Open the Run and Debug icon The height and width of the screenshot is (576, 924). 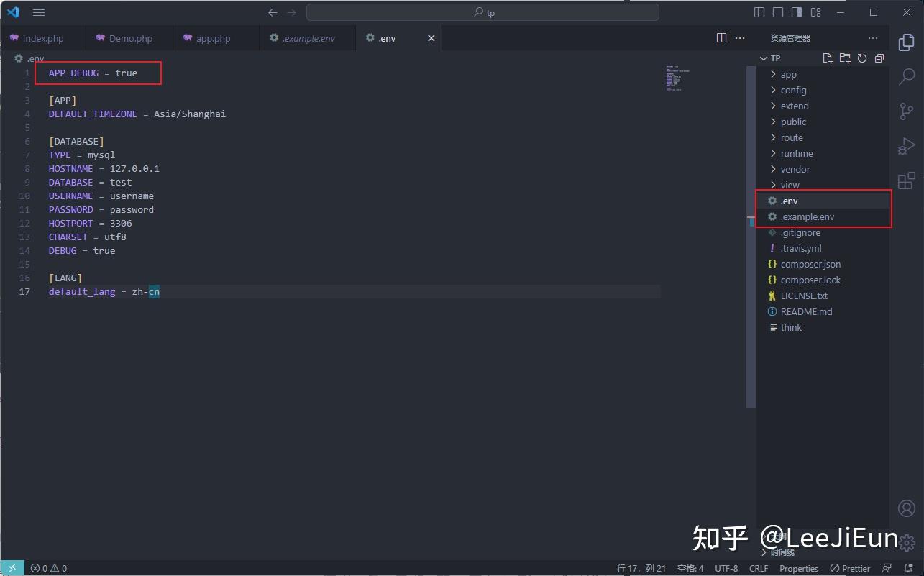point(905,145)
